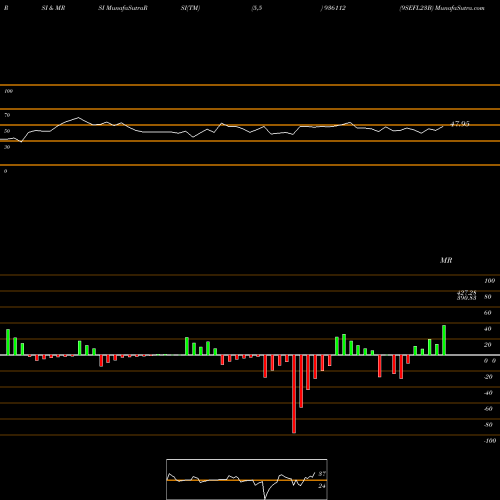The height and width of the screenshot is (500, 500).
Task: Click the '40' axis label in MR panel
Action: pos(487,329)
